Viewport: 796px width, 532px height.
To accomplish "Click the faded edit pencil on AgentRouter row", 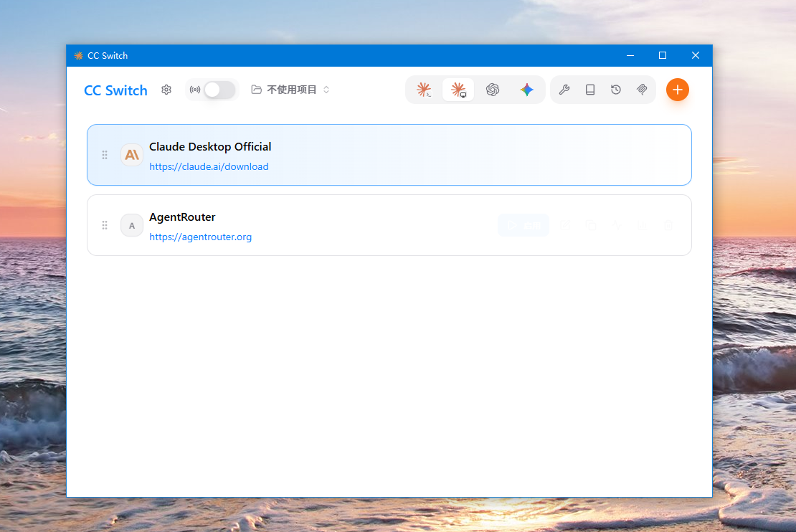I will point(565,225).
